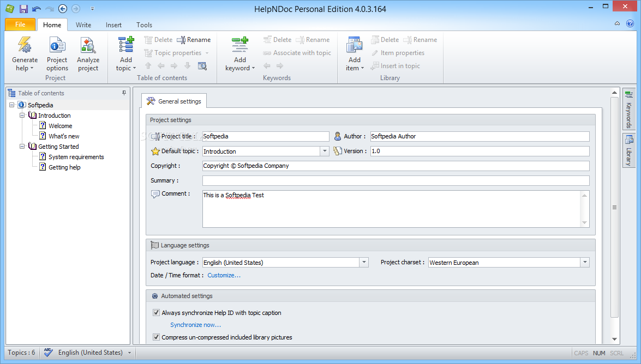This screenshot has height=364, width=641.
Task: Collapse the Getting Started tree node
Action: click(22, 146)
